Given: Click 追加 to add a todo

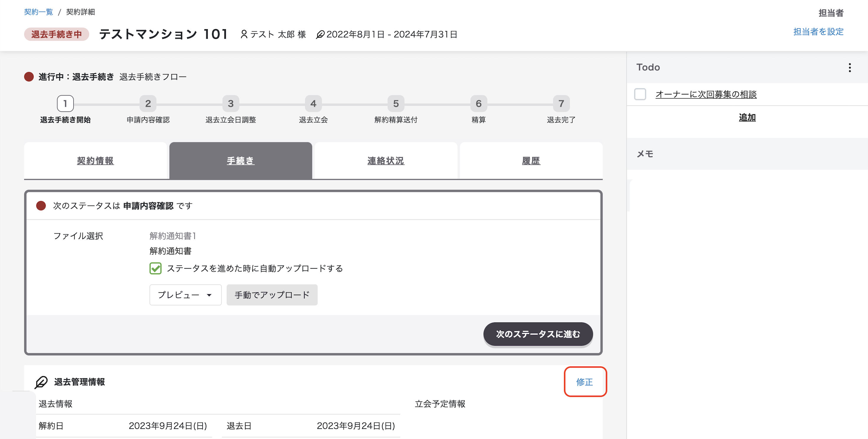Looking at the screenshot, I should point(747,117).
